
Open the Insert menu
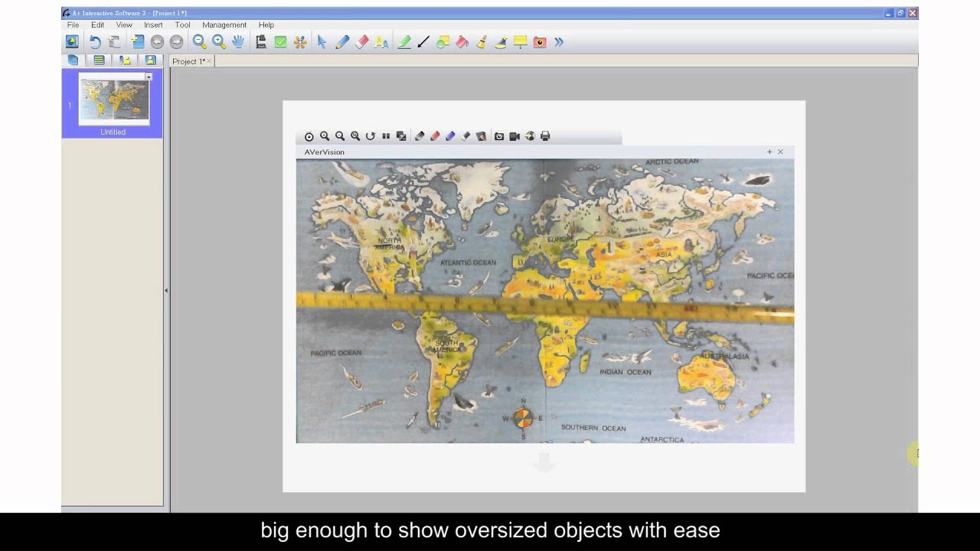[x=153, y=24]
